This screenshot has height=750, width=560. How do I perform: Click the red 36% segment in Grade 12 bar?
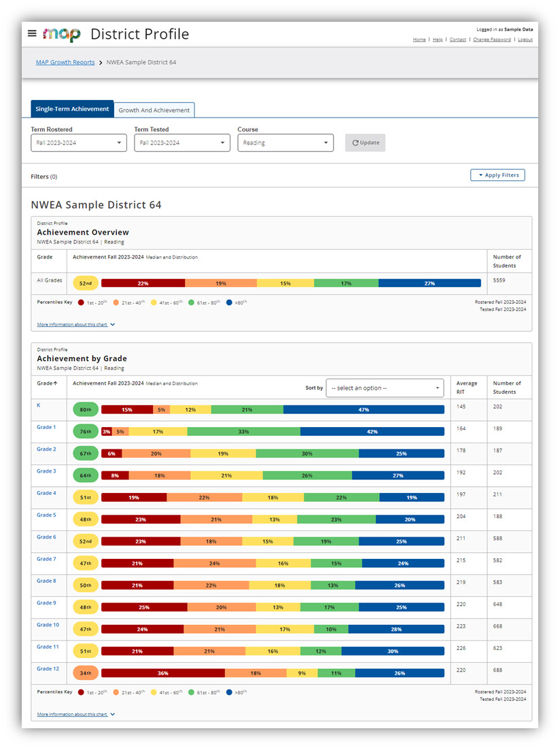tap(163, 673)
